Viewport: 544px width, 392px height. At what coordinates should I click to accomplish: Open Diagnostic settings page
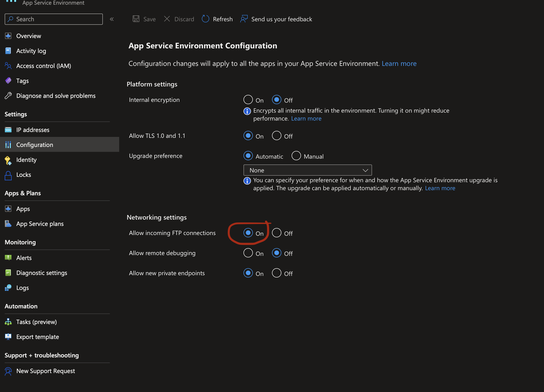(42, 273)
